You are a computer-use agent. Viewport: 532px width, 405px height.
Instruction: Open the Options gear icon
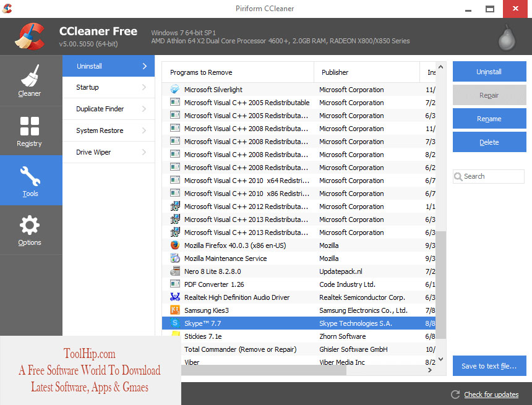click(30, 225)
